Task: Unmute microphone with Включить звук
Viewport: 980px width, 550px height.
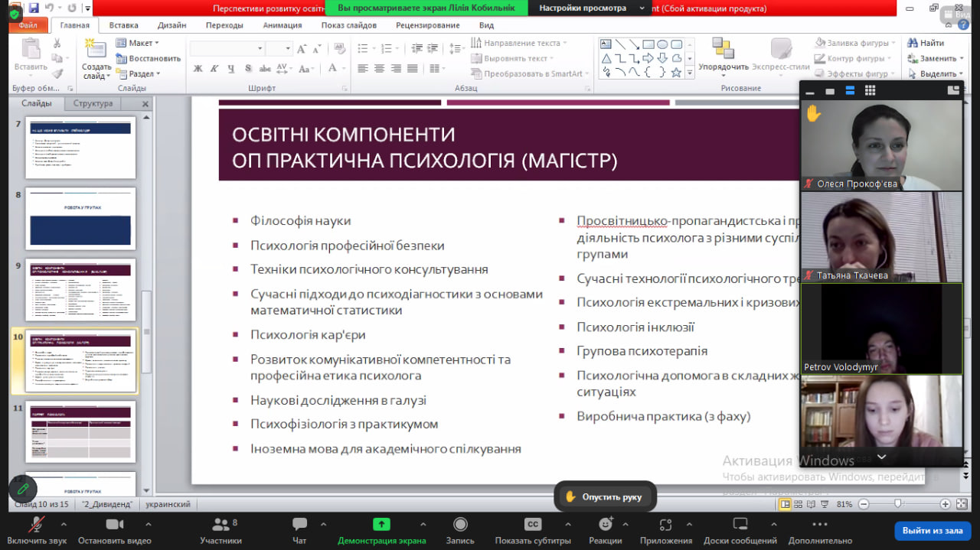Action: 36,525
